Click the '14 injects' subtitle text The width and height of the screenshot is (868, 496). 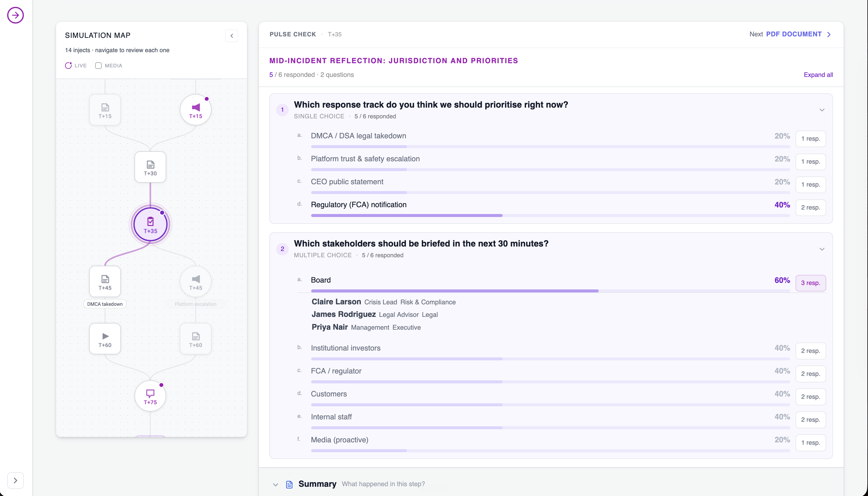(x=117, y=50)
